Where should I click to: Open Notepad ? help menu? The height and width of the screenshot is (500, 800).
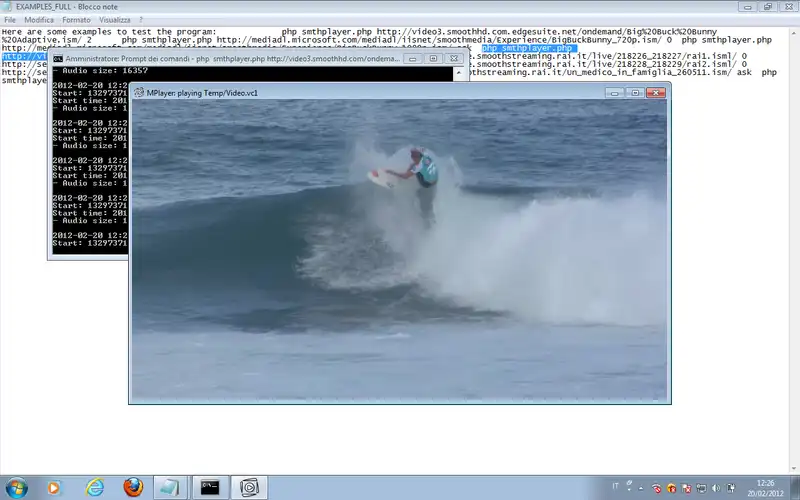(141, 20)
